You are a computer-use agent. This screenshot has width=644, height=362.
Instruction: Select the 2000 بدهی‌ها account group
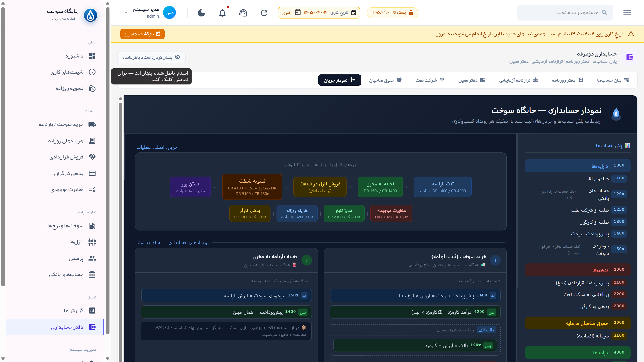click(578, 270)
